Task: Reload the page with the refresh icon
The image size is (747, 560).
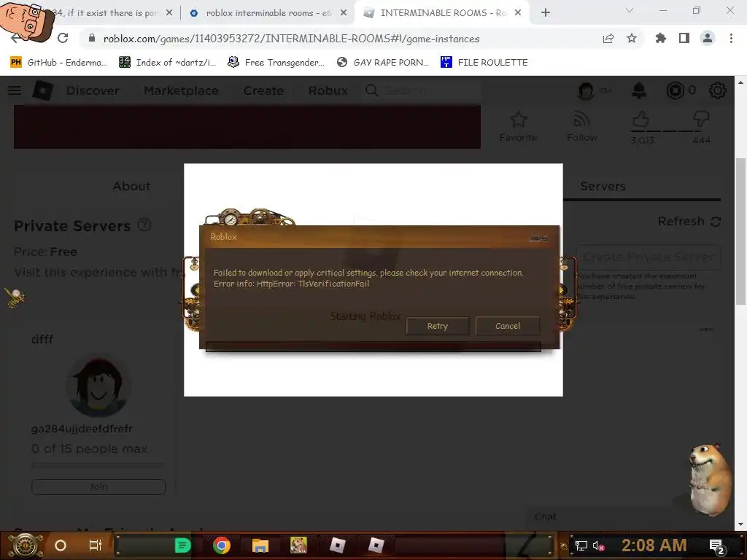Action: (x=63, y=38)
